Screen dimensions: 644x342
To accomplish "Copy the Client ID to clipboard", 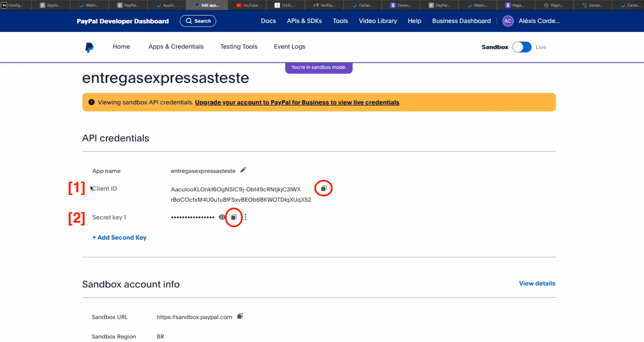I will pos(324,188).
